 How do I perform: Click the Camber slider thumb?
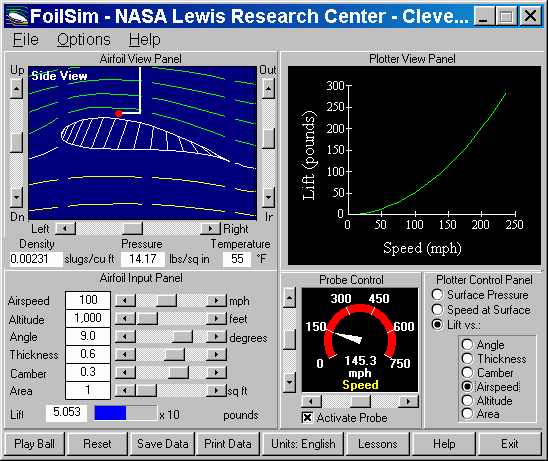click(x=179, y=373)
